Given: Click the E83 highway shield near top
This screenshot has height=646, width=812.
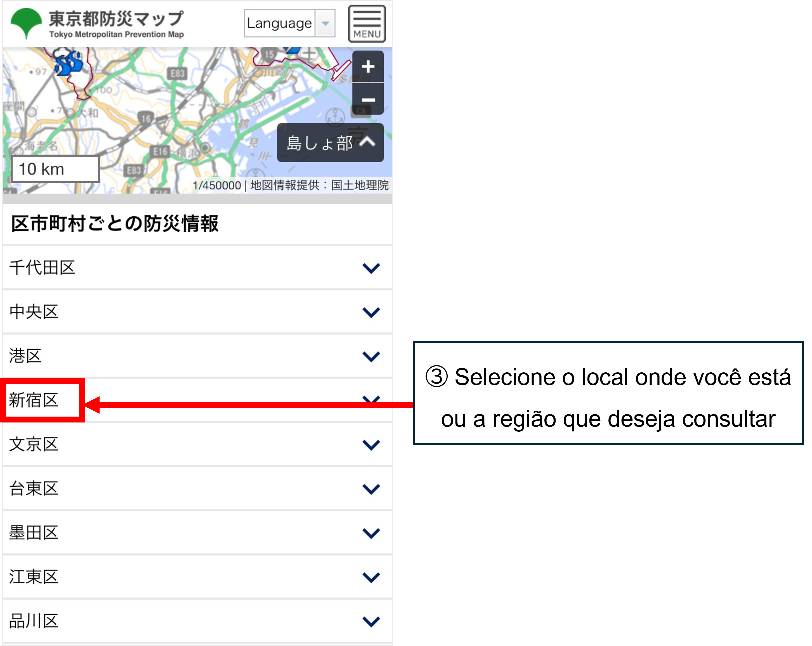Looking at the screenshot, I should 177,73.
